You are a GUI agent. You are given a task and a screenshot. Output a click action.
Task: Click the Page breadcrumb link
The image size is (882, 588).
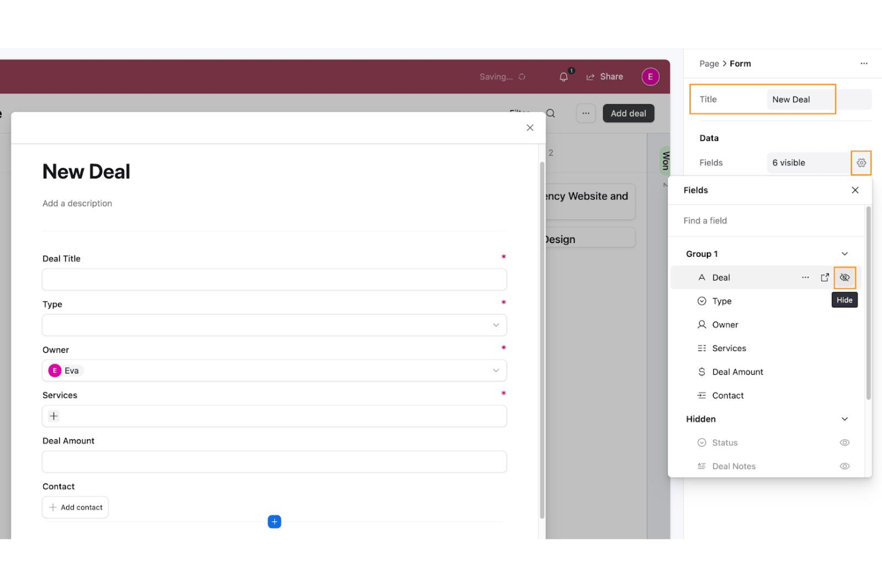(709, 64)
